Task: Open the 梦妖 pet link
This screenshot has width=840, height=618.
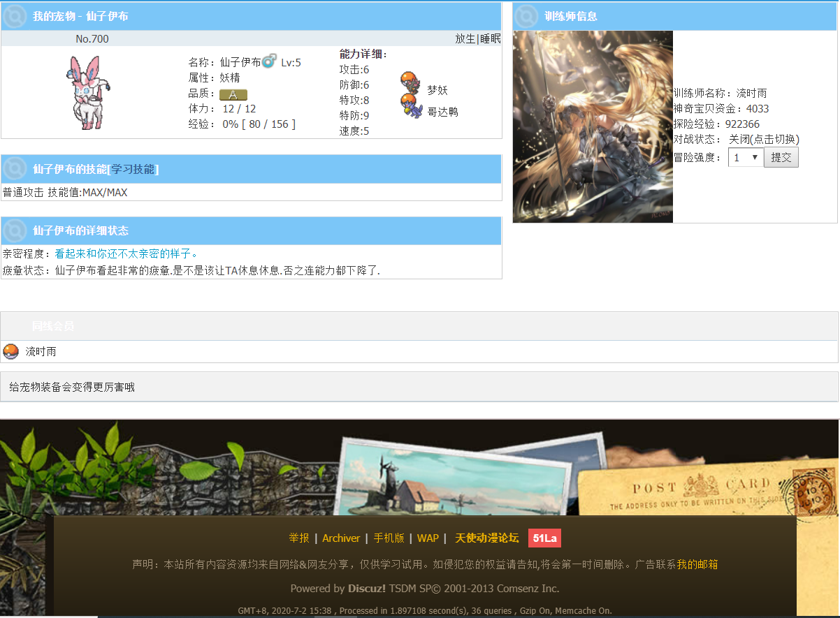Action: (437, 90)
